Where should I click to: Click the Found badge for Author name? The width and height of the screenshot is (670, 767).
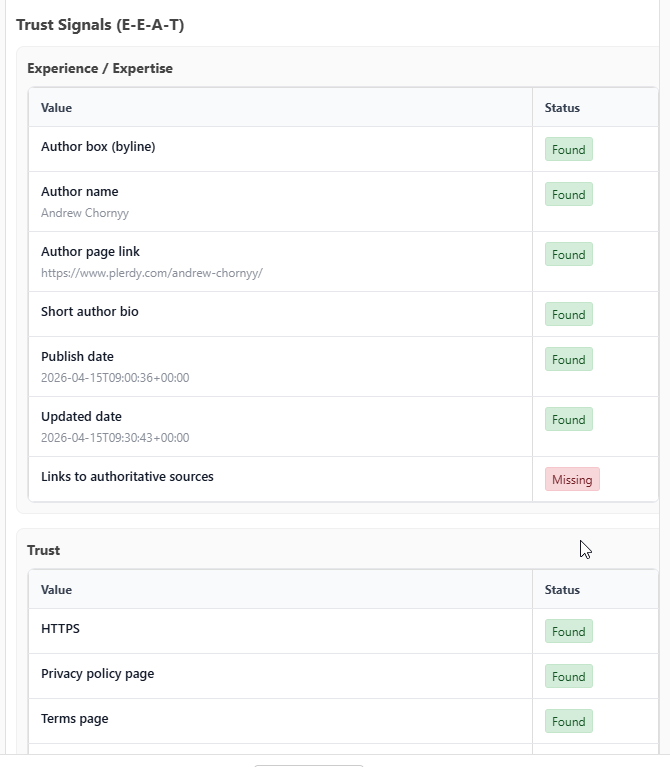[x=568, y=195]
